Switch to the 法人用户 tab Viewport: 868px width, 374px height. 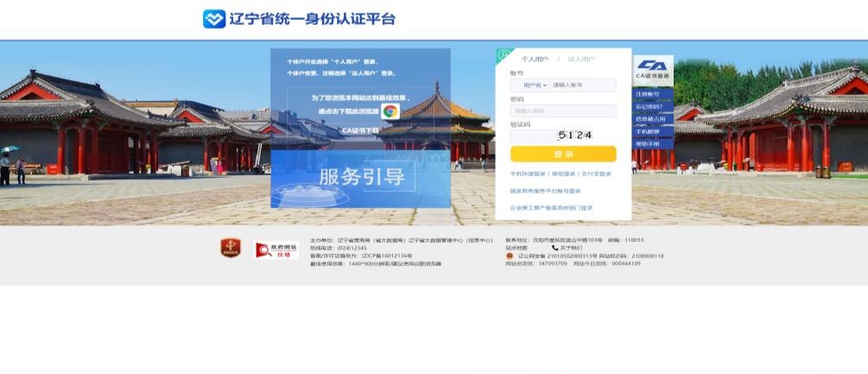coord(581,59)
